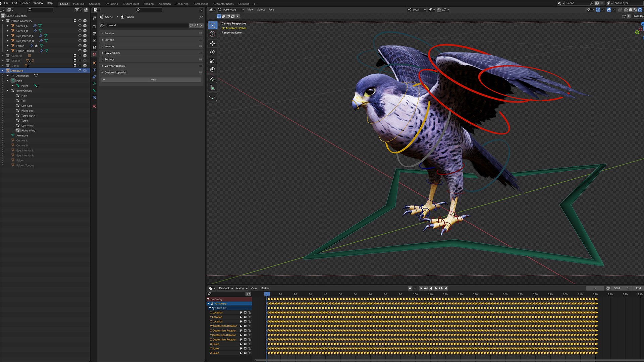Open the Output properties tab

pyautogui.click(x=94, y=34)
